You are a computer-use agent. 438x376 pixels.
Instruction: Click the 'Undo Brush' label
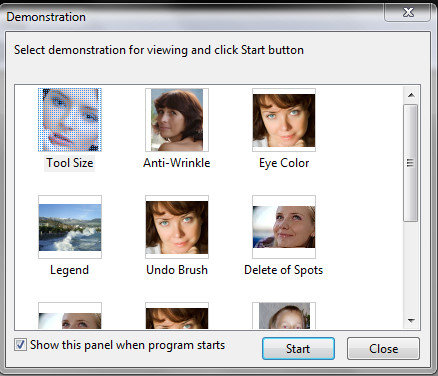[x=177, y=270]
